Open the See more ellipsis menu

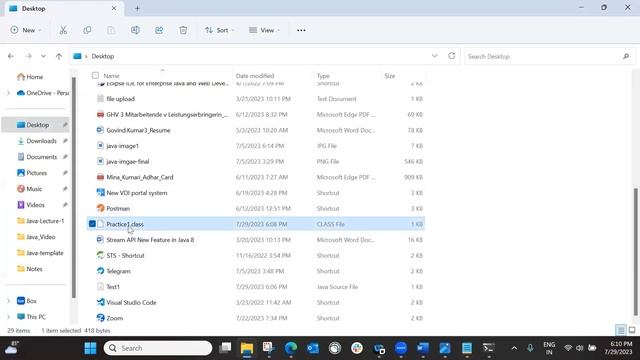point(301,30)
